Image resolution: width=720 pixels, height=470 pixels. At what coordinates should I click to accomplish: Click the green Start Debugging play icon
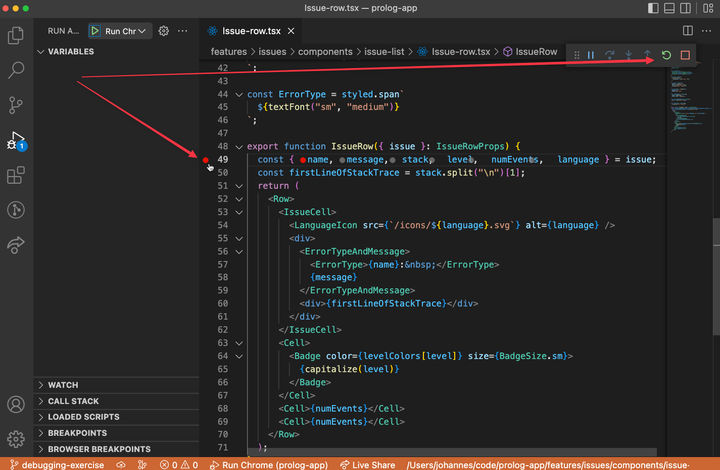pos(96,31)
